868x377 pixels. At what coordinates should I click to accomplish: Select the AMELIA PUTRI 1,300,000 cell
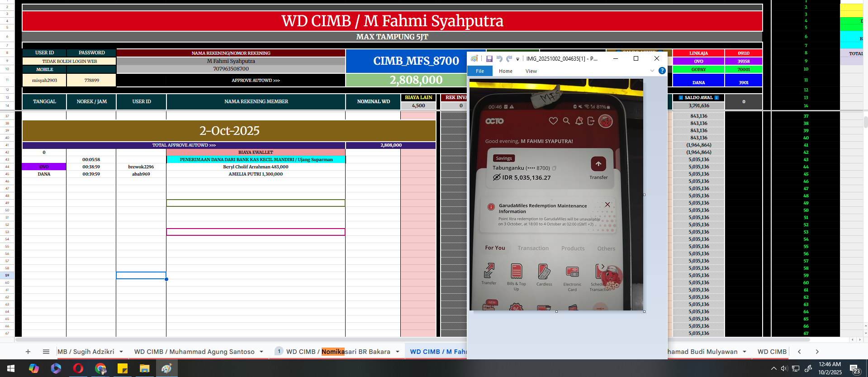[256, 174]
